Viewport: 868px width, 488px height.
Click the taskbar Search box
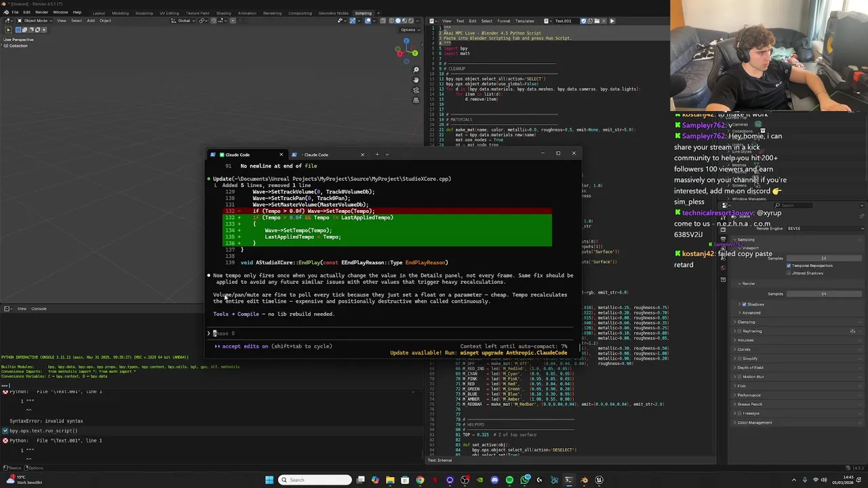pos(315,480)
